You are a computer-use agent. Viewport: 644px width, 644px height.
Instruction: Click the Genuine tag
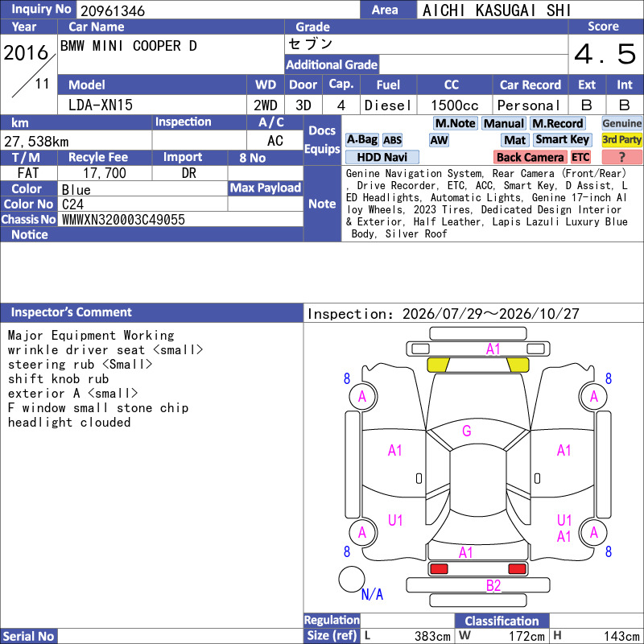coord(621,123)
